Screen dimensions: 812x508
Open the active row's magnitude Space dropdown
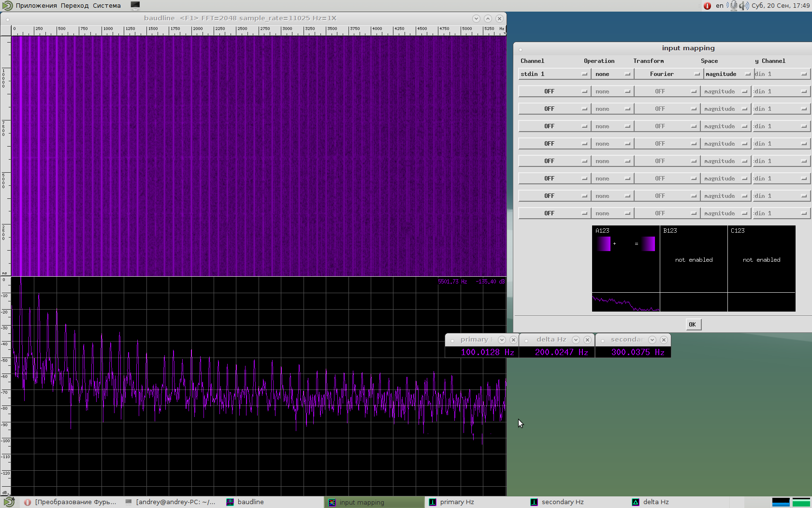click(x=727, y=74)
